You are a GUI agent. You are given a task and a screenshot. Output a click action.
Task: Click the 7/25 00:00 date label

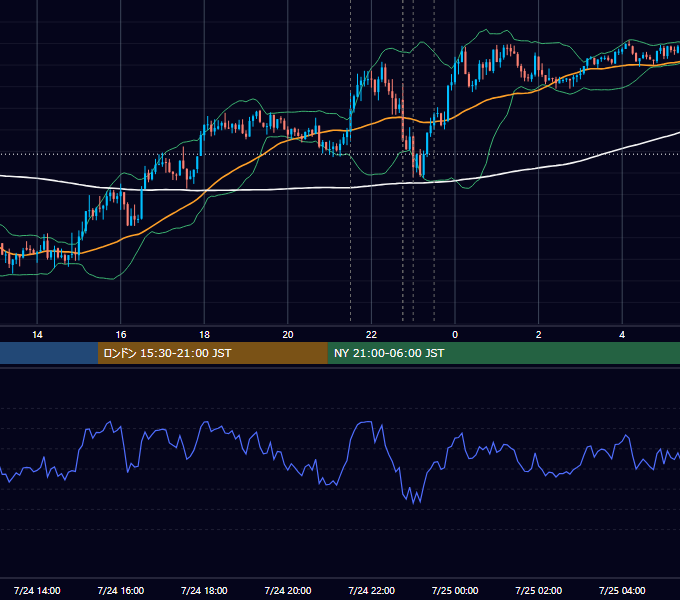tap(455, 590)
